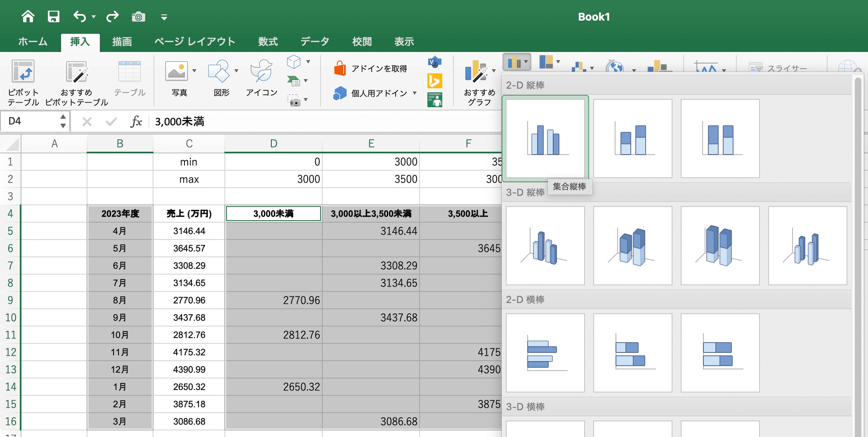This screenshot has height=437, width=868.
Task: Toggle the column chart dropdown button
Action: tap(517, 62)
